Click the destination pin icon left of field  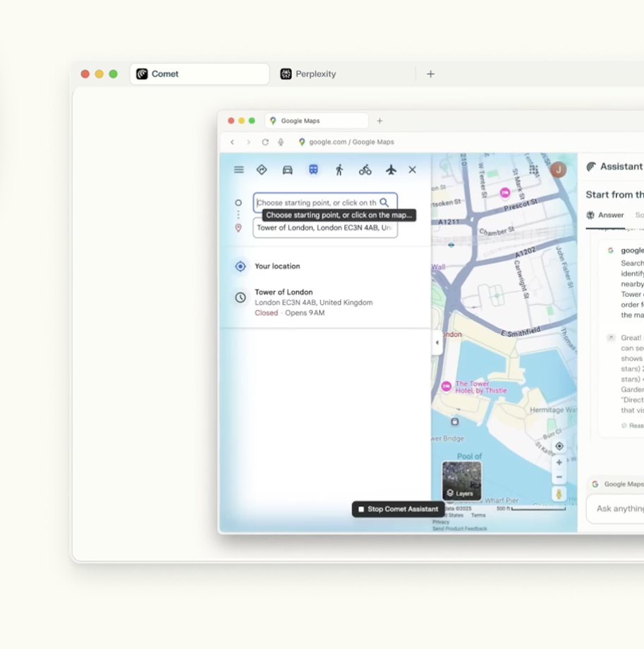238,228
